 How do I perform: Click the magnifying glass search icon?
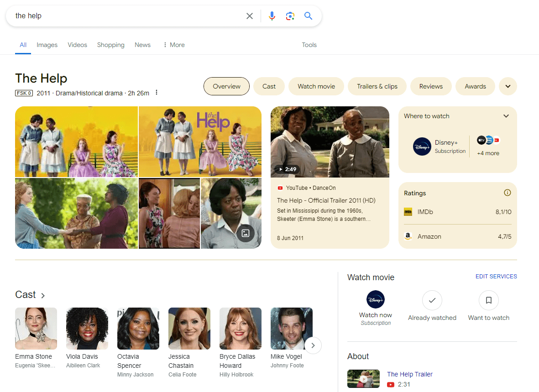[x=309, y=16]
